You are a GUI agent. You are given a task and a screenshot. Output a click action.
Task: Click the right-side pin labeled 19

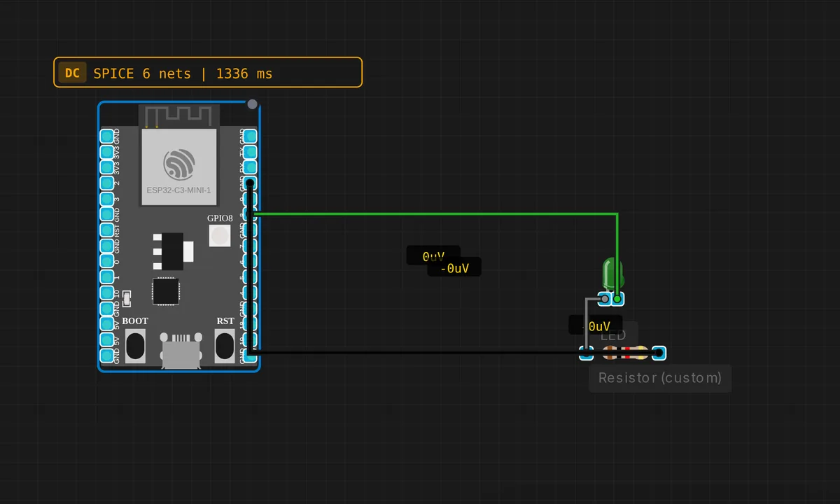point(250,339)
